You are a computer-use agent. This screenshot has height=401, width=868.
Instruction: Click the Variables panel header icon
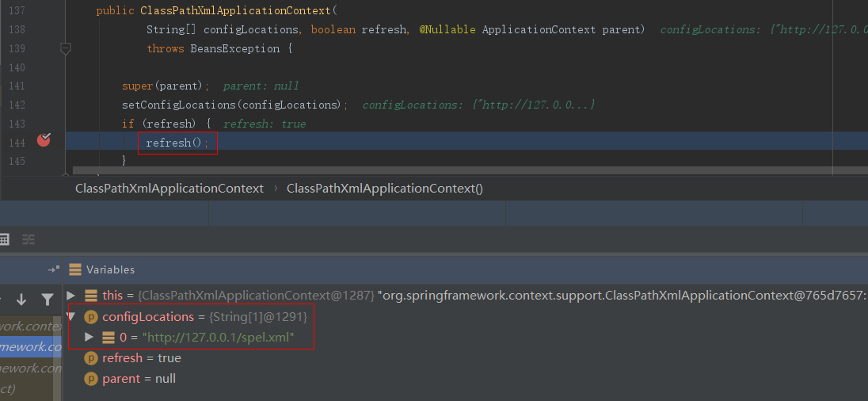coord(75,269)
